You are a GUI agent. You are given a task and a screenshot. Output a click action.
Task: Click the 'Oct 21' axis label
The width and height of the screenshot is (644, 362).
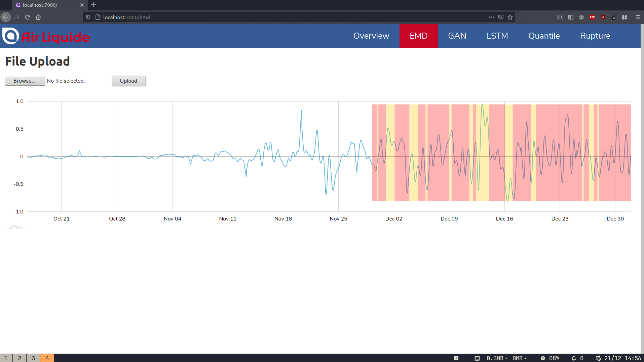[62, 218]
